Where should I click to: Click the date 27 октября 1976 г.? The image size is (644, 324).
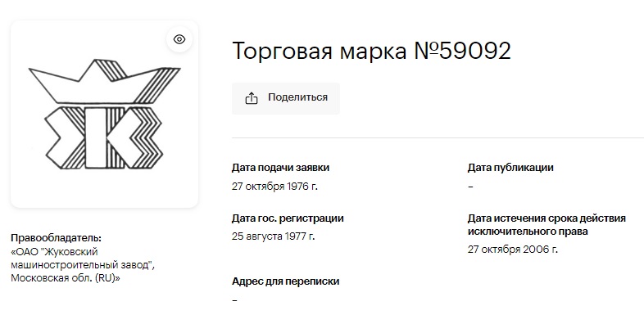274,187
